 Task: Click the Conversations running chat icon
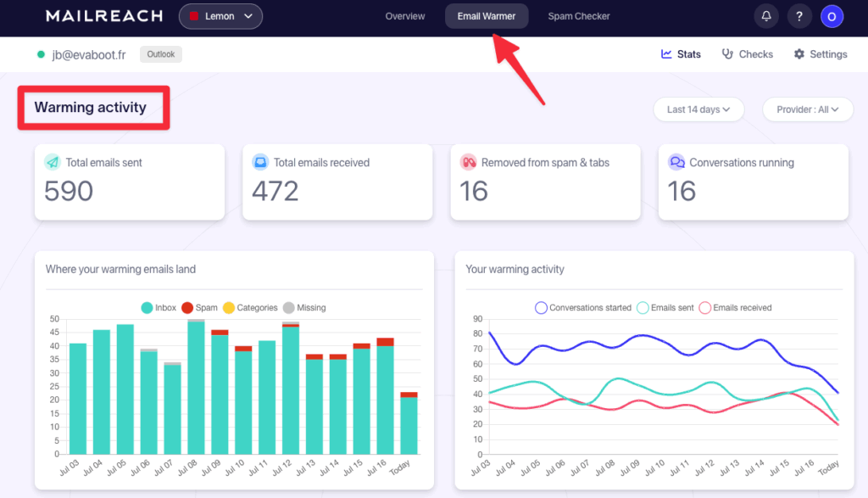click(676, 162)
